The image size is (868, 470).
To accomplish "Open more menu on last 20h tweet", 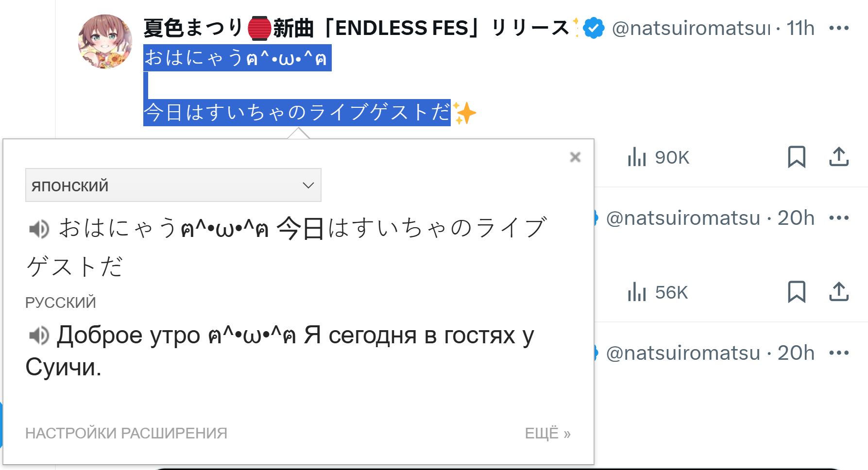I will click(839, 352).
